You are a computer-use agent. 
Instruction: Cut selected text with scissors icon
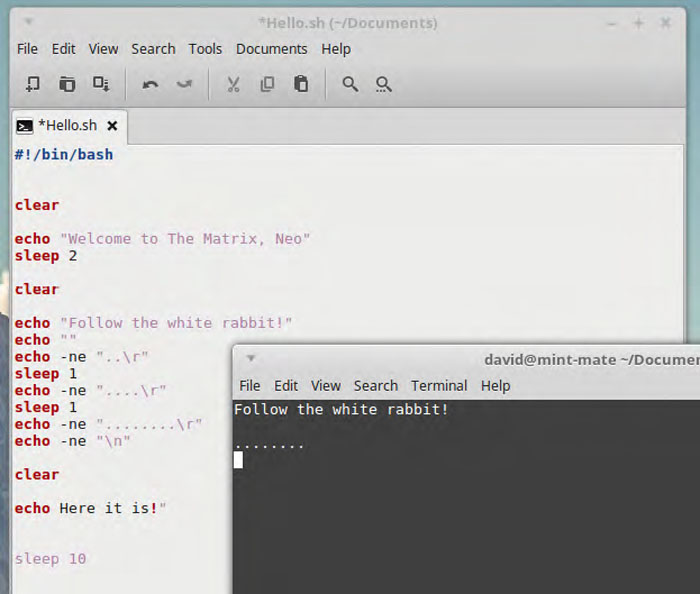coord(233,84)
